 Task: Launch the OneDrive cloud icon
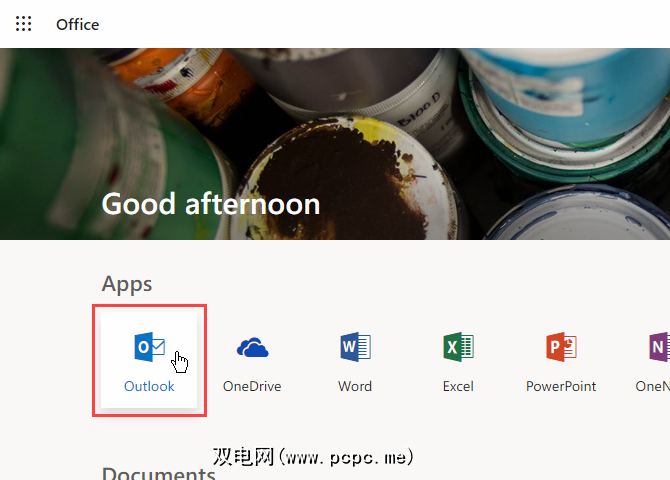pos(253,347)
